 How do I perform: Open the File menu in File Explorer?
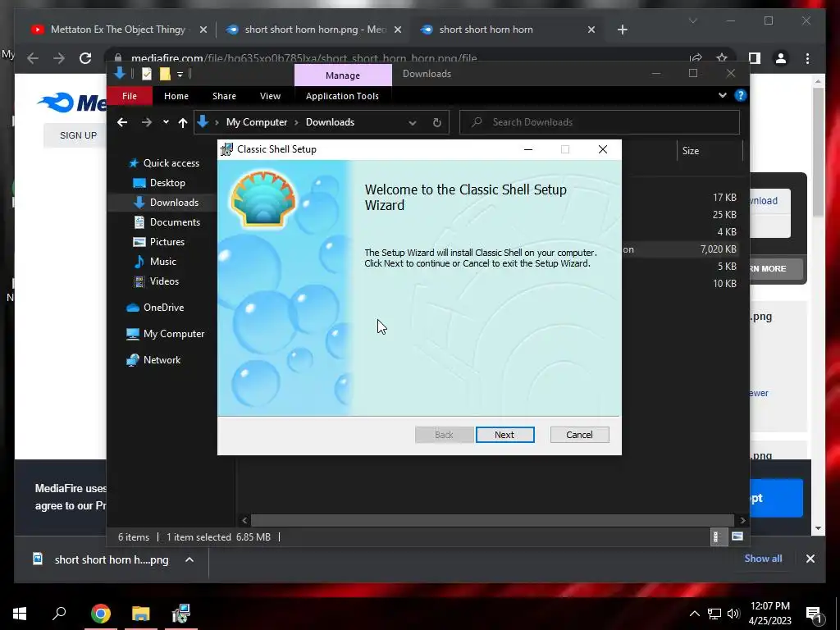pyautogui.click(x=130, y=96)
